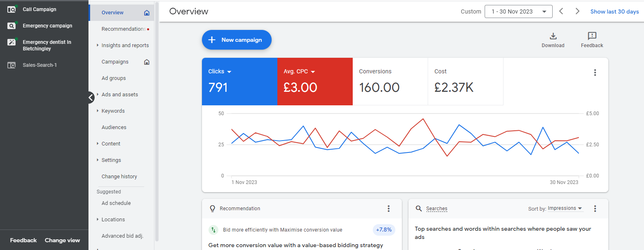
Task: Go to previous date range arrow
Action: pos(561,11)
